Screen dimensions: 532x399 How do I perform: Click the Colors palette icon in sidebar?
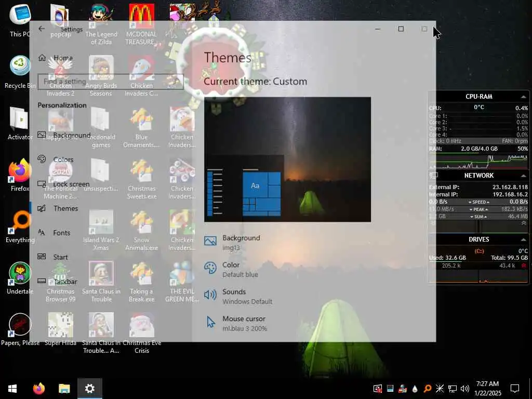tap(42, 159)
